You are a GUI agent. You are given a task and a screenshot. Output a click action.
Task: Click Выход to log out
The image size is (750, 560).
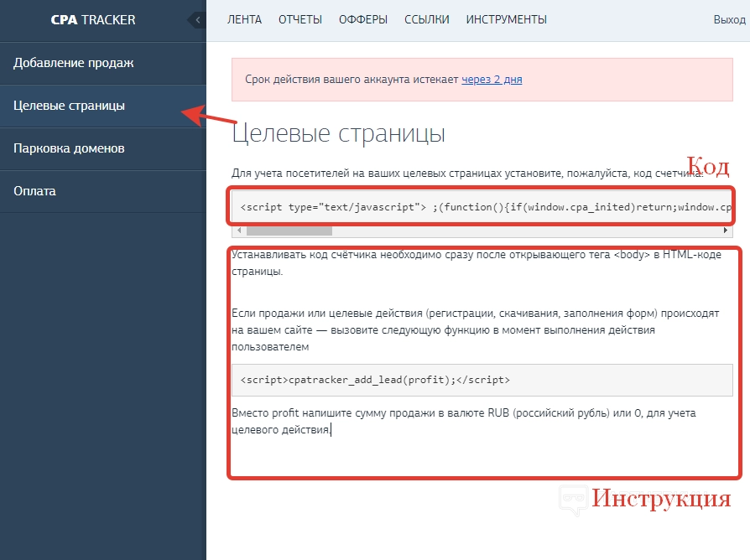coord(729,19)
